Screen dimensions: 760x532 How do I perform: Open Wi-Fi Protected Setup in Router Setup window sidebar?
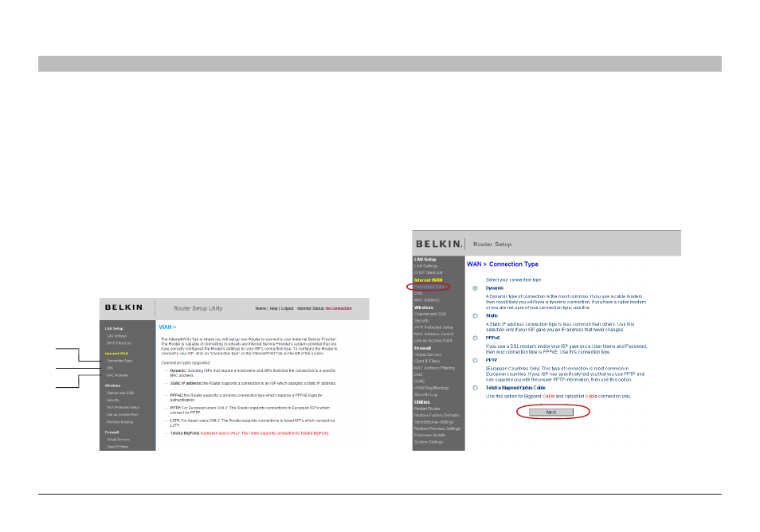pyautogui.click(x=434, y=327)
